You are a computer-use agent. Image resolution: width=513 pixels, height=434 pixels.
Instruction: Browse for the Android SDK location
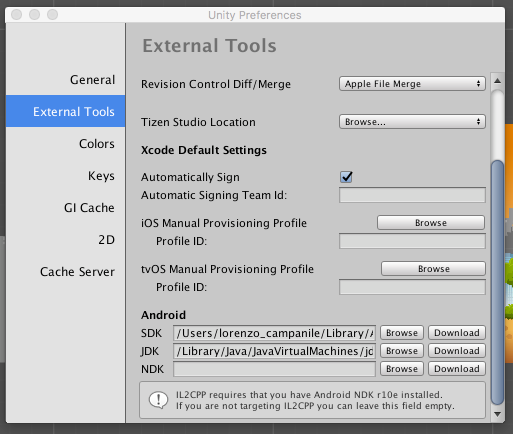tap(402, 333)
